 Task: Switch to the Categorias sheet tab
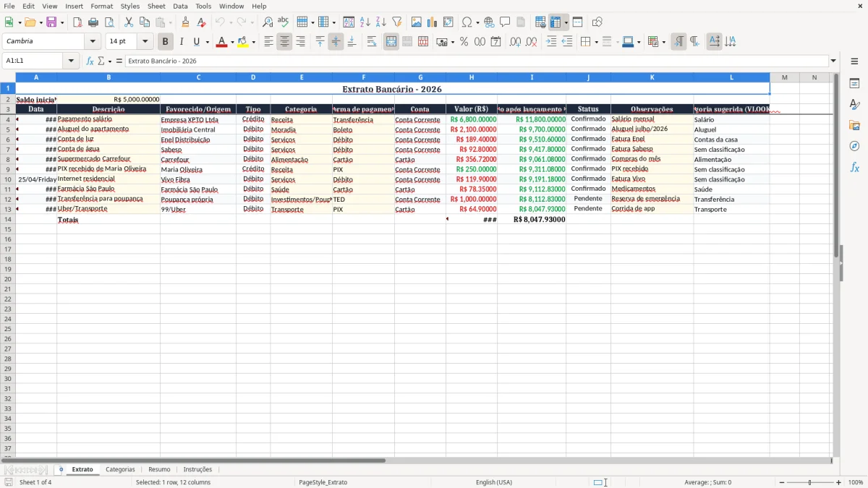[x=120, y=469]
